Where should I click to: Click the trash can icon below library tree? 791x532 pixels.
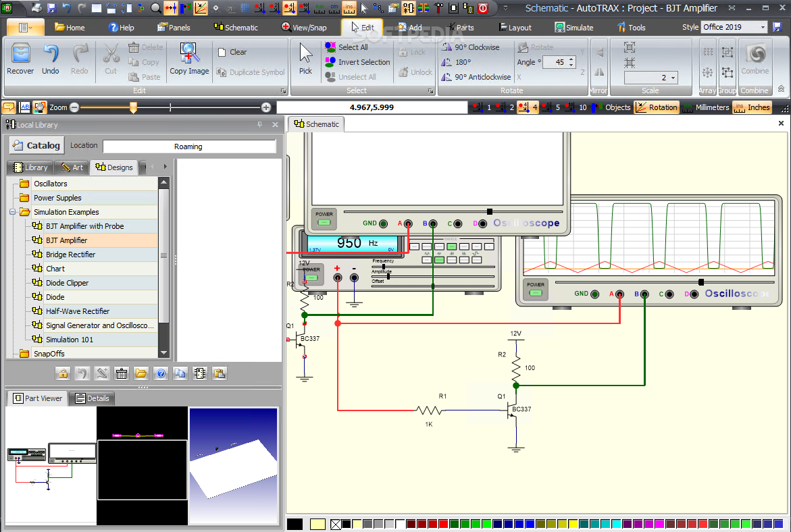click(x=122, y=373)
